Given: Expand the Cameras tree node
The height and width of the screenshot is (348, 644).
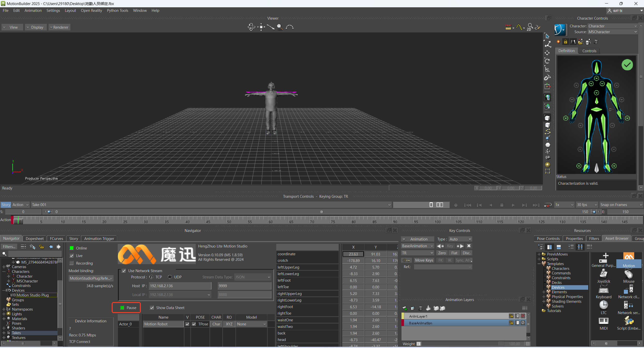Looking at the screenshot, I should click(4, 267).
